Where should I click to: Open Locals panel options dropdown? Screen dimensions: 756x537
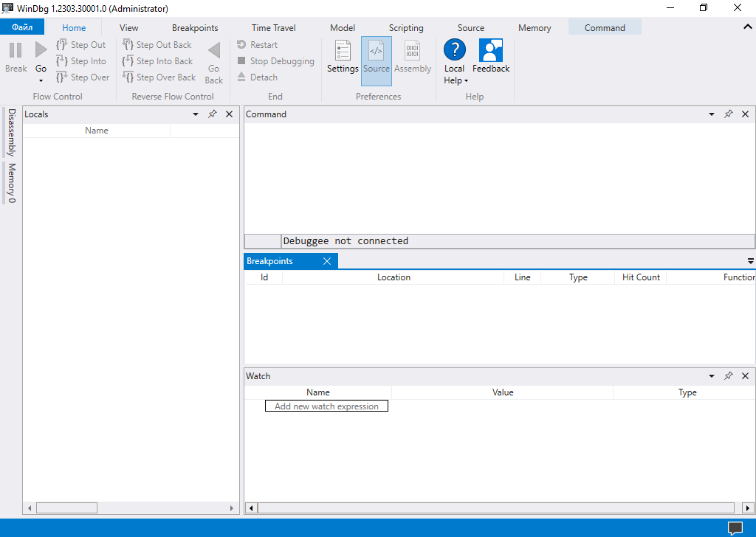pos(195,114)
